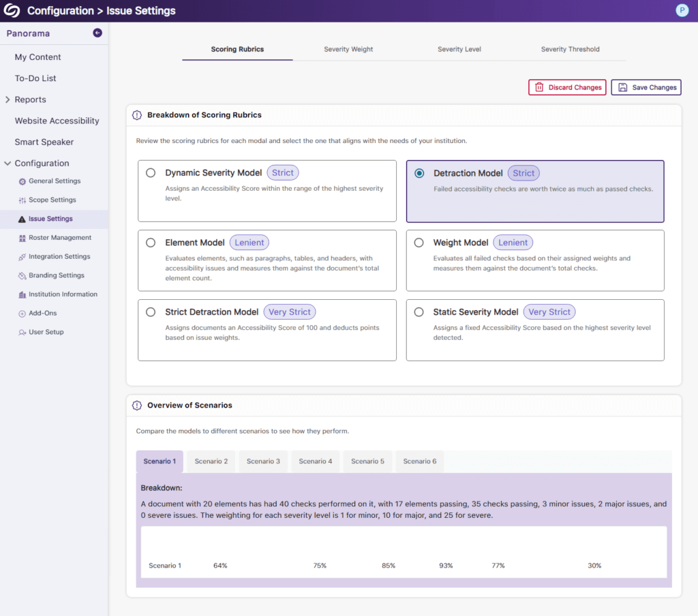Image resolution: width=698 pixels, height=616 pixels.
Task: Select the Static Severity Model radio button
Action: point(419,311)
